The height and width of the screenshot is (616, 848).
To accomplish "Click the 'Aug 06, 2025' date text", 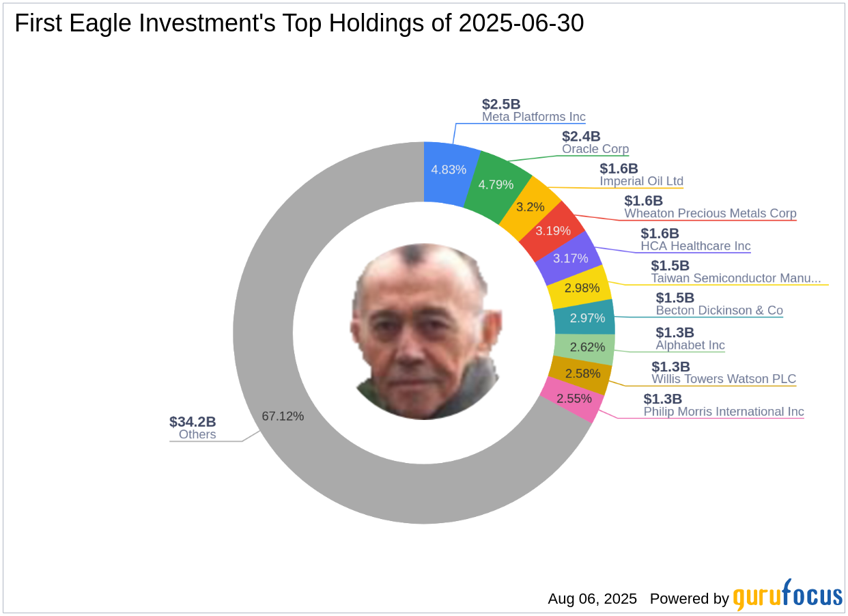I will click(592, 599).
